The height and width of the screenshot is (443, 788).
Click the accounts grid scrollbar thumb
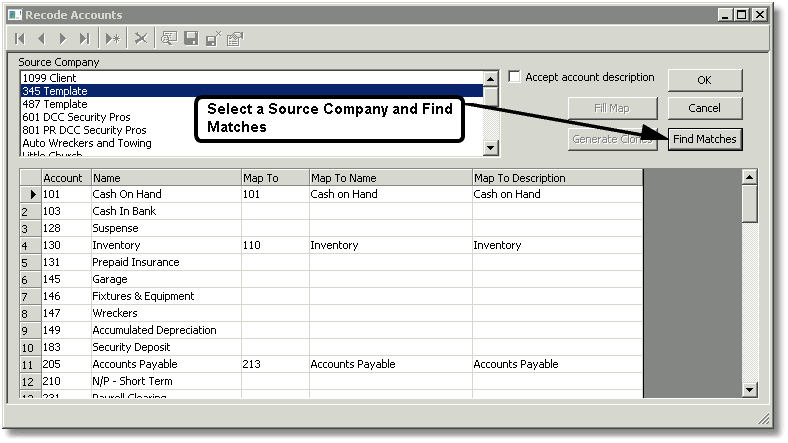(749, 203)
